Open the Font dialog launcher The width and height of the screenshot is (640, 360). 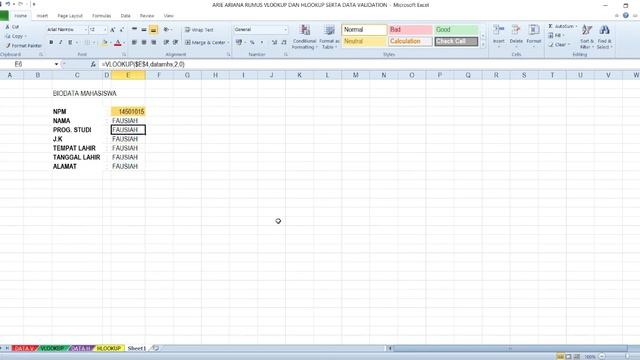124,54
